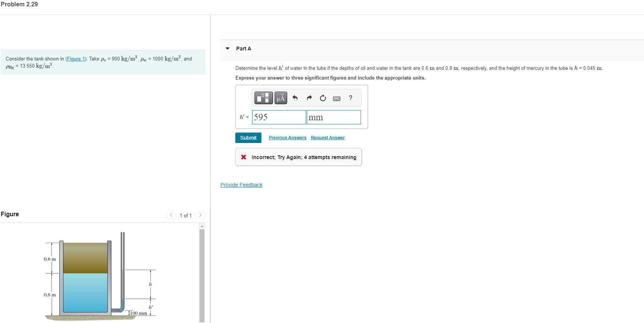Image resolution: width=644 pixels, height=323 pixels.
Task: Click the figure panel scrollbar up arrow
Action: click(x=202, y=226)
